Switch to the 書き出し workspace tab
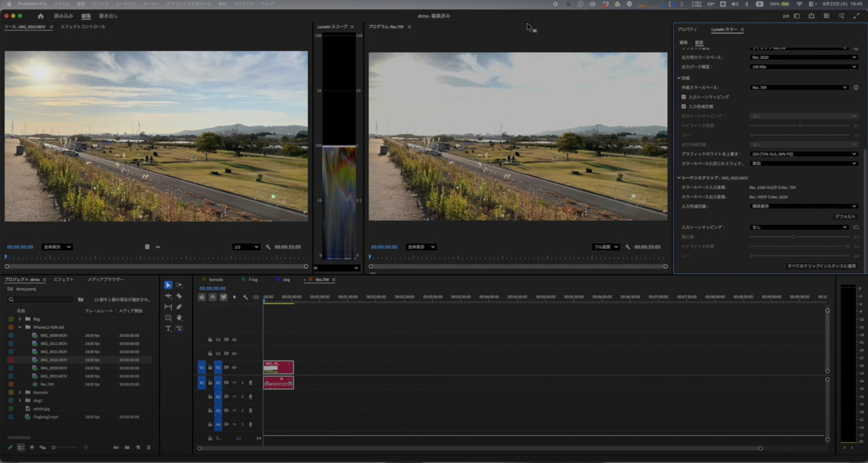The width and height of the screenshot is (868, 463). click(x=107, y=16)
